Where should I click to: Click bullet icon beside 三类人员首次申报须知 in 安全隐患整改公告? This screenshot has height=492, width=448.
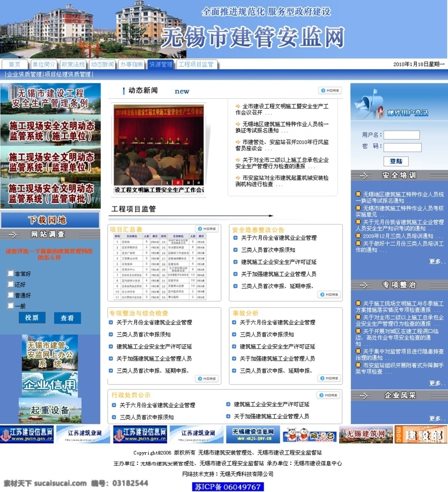coord(235,250)
